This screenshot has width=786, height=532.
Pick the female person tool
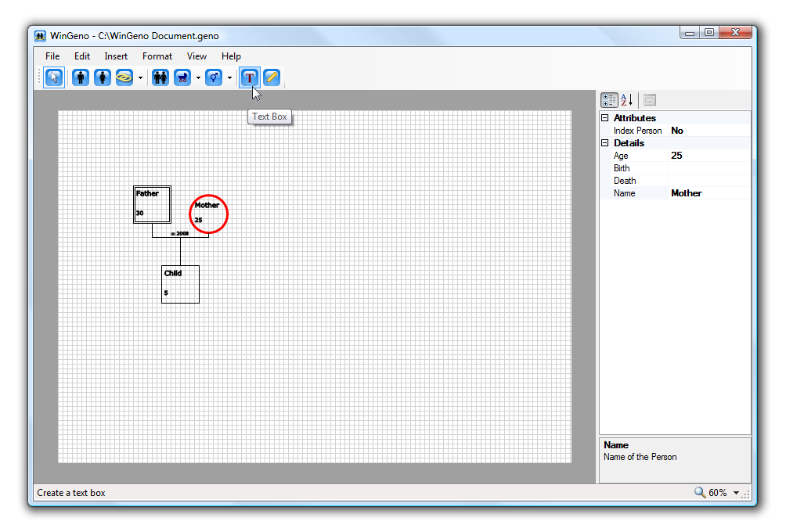pyautogui.click(x=103, y=77)
